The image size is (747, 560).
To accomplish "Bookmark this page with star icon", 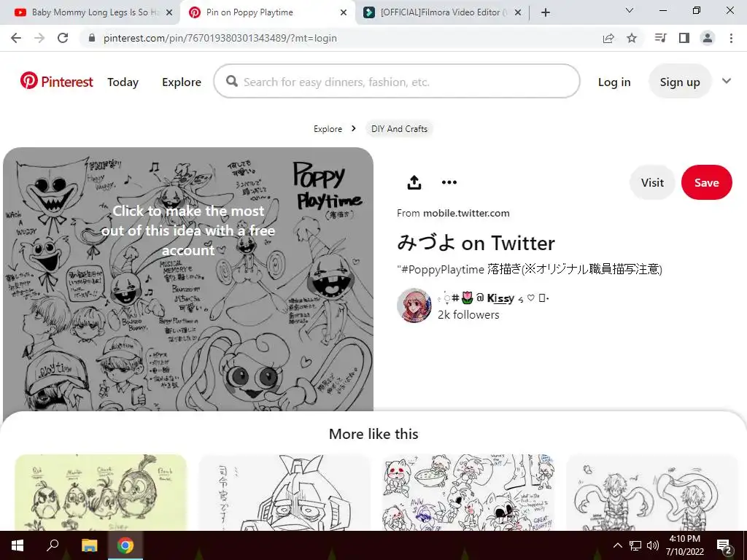I will pyautogui.click(x=632, y=38).
